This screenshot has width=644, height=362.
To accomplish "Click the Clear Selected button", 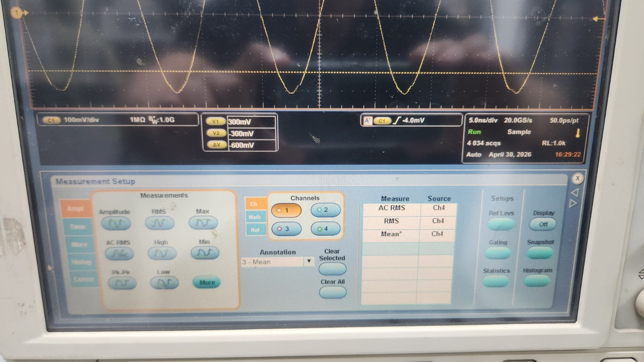I will [332, 269].
